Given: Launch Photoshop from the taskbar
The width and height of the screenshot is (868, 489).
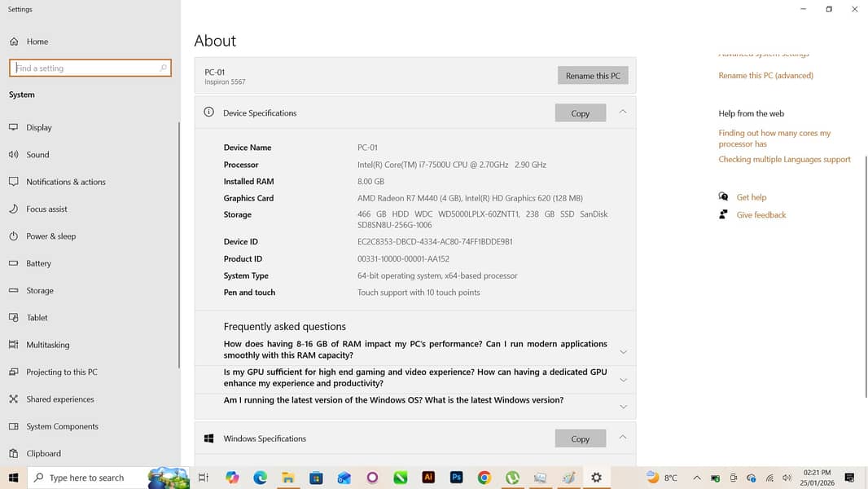Looking at the screenshot, I should (457, 478).
